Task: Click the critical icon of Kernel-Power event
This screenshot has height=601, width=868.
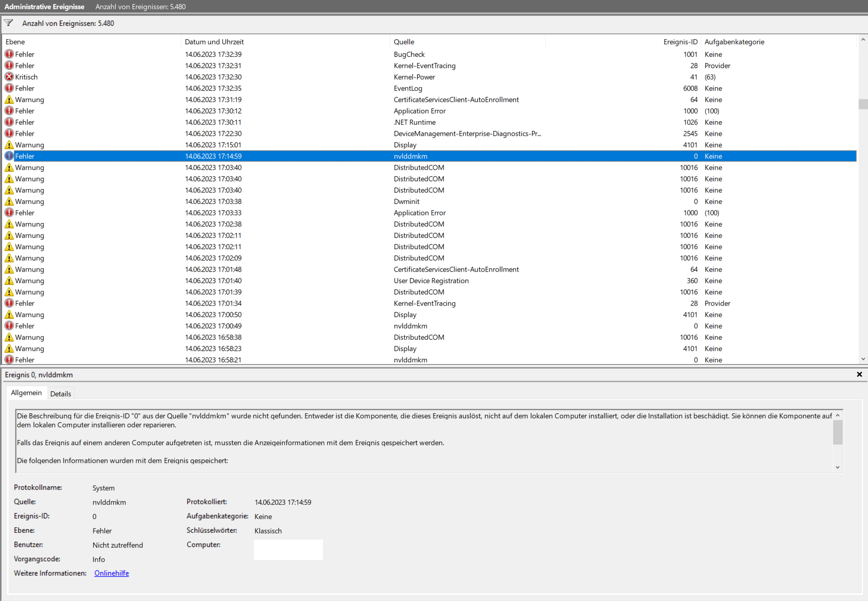Action: (x=9, y=77)
